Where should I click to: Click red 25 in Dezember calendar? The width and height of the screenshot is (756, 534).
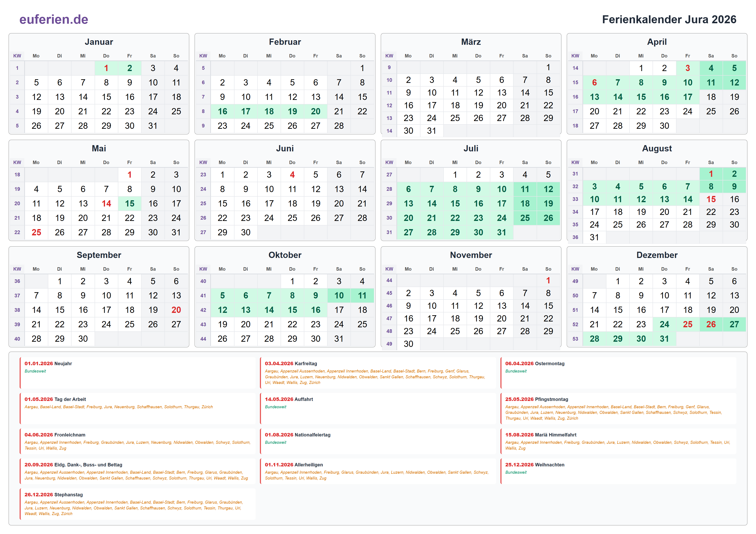pyautogui.click(x=687, y=324)
